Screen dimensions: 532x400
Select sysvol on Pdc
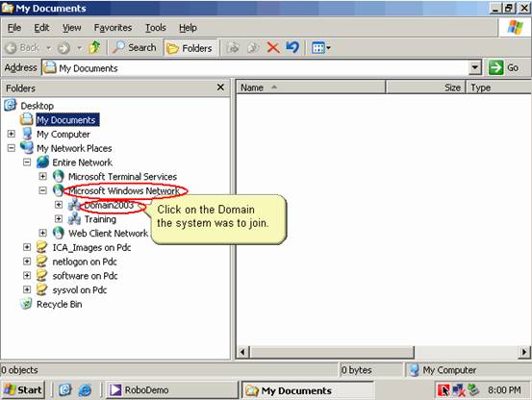pos(80,290)
